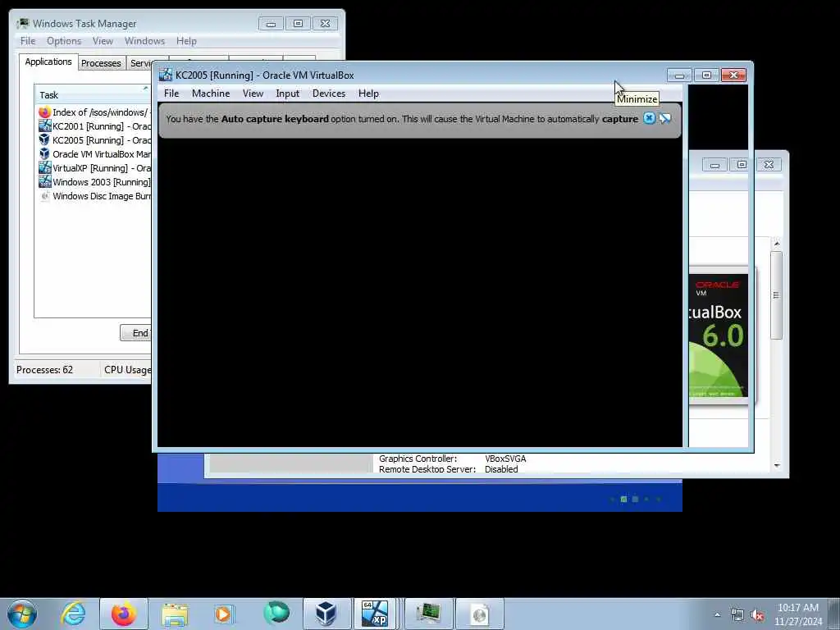This screenshot has width=840, height=630.
Task: Click VirtualBox cube icon beside KC2005 task
Action: pos(44,140)
